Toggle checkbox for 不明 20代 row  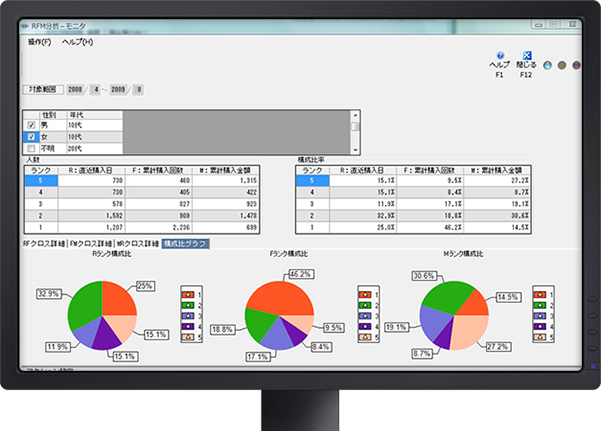click(x=31, y=148)
